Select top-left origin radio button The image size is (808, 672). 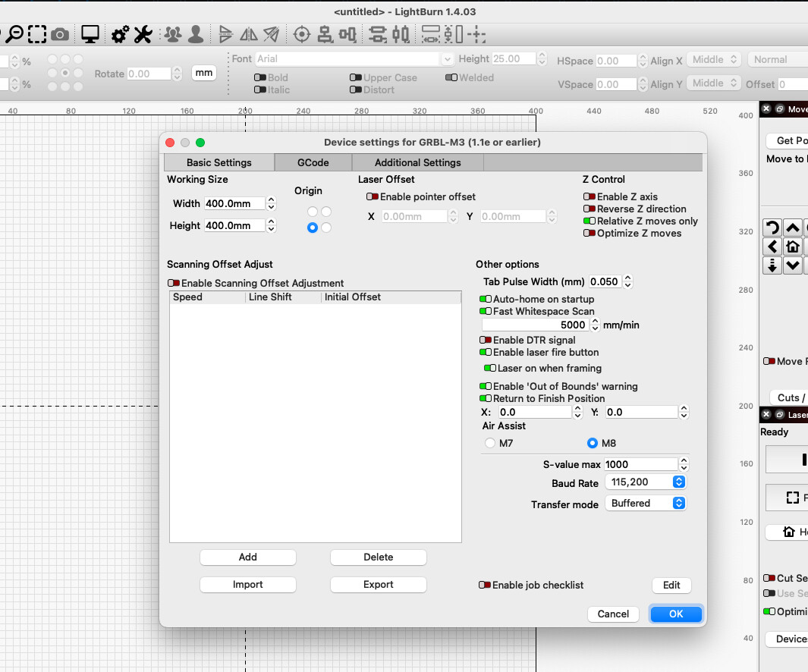[313, 212]
